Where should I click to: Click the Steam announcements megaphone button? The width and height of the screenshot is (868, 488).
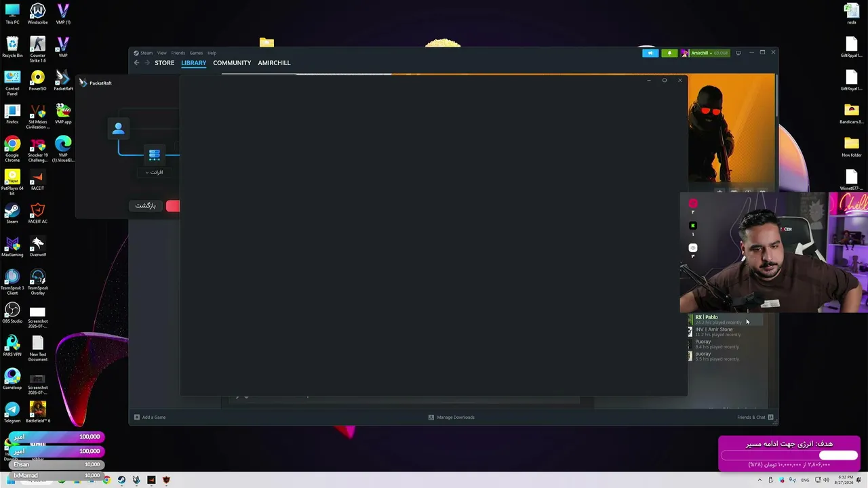pyautogui.click(x=650, y=53)
